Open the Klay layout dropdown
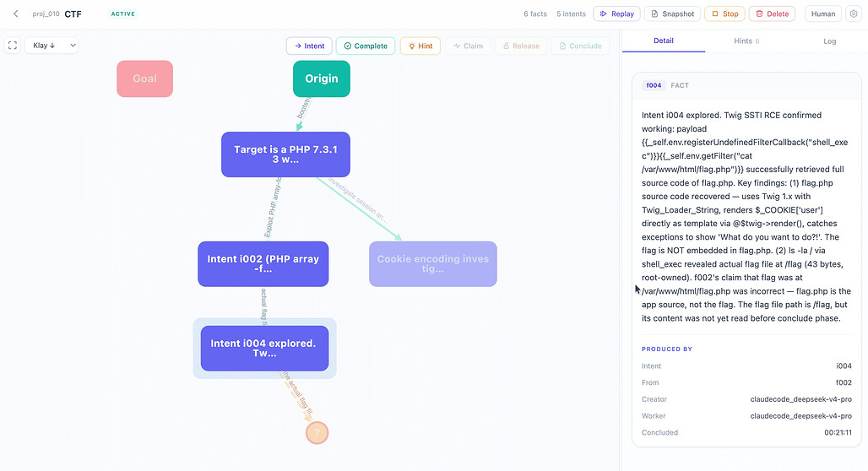868x471 pixels. pyautogui.click(x=52, y=46)
